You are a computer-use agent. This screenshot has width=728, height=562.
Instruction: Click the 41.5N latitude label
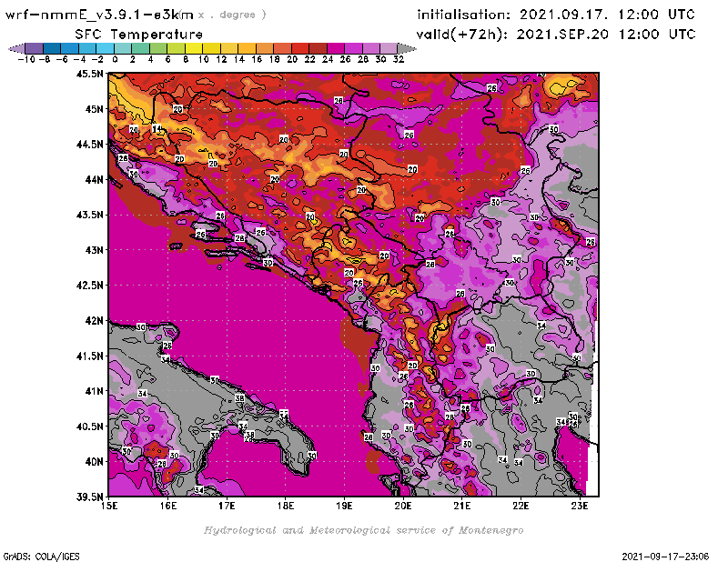[x=89, y=356]
